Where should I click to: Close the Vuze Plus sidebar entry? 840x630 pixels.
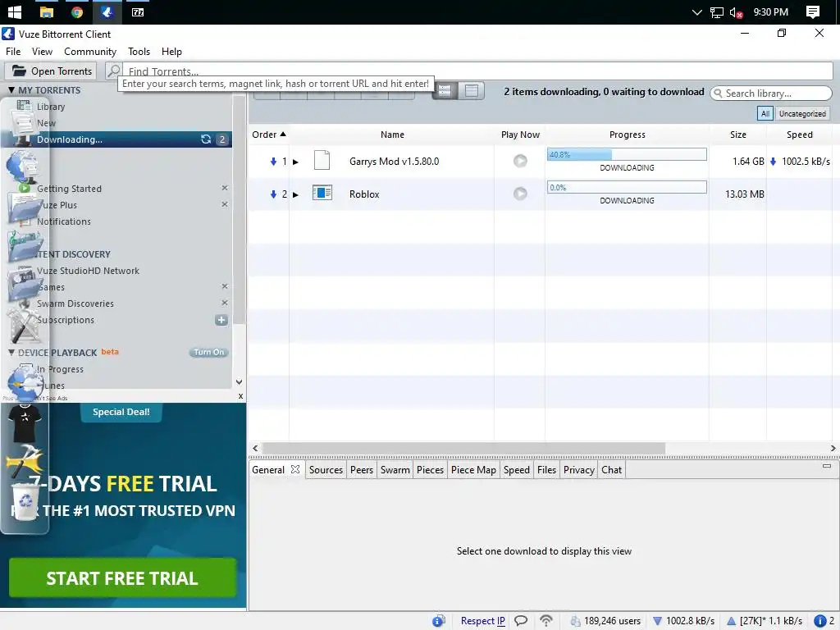tap(225, 204)
